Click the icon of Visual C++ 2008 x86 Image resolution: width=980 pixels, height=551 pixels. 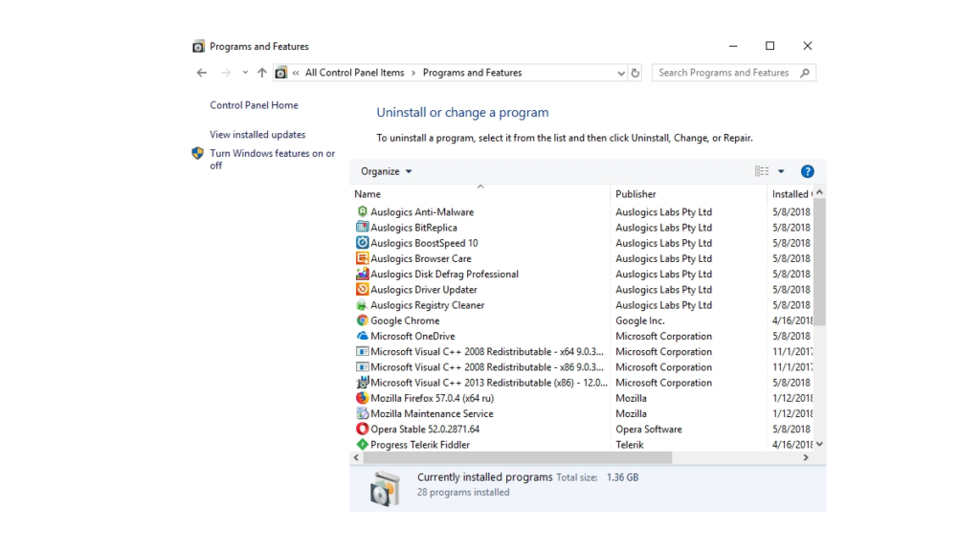click(362, 366)
